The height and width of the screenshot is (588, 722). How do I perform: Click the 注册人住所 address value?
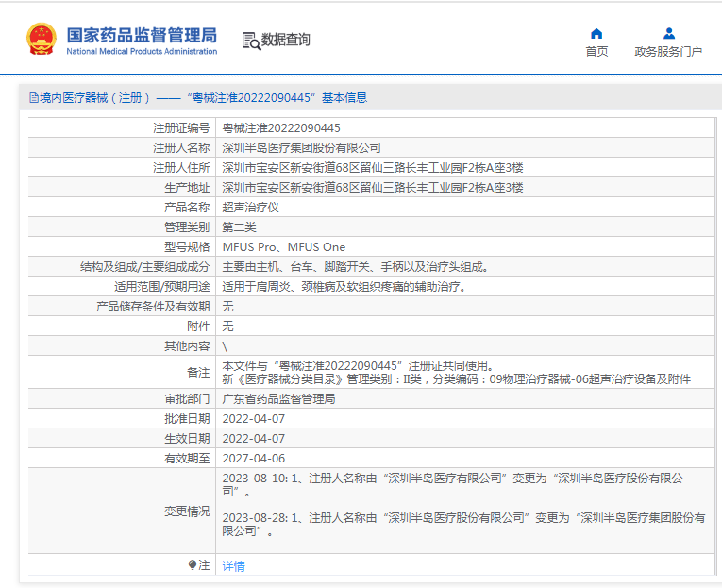coord(373,168)
